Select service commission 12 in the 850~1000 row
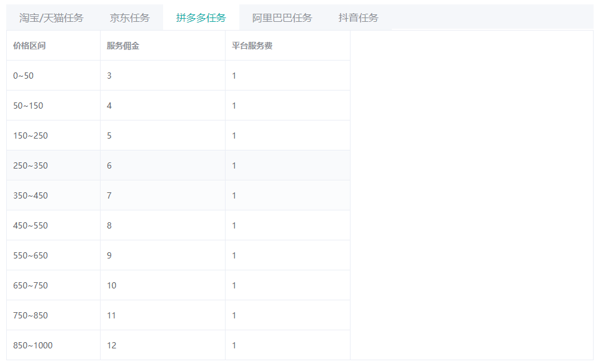 [163, 345]
